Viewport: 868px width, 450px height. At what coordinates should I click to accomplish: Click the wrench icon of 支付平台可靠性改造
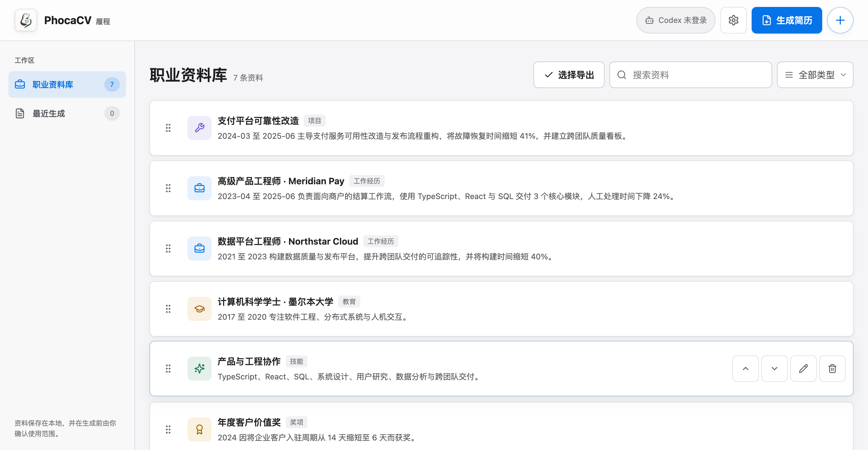coord(200,128)
